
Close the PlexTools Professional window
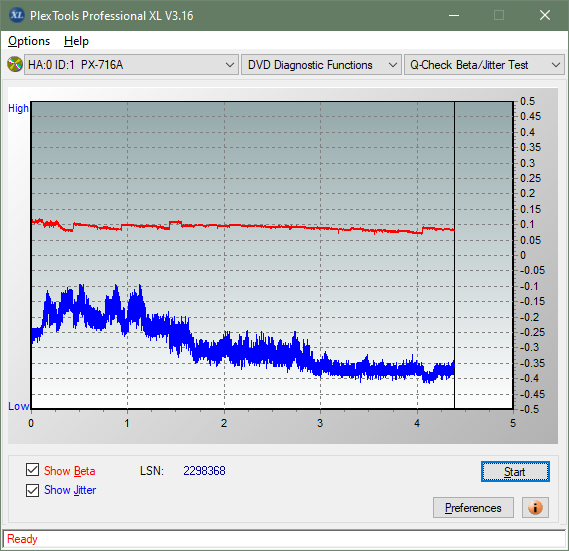pos(545,15)
